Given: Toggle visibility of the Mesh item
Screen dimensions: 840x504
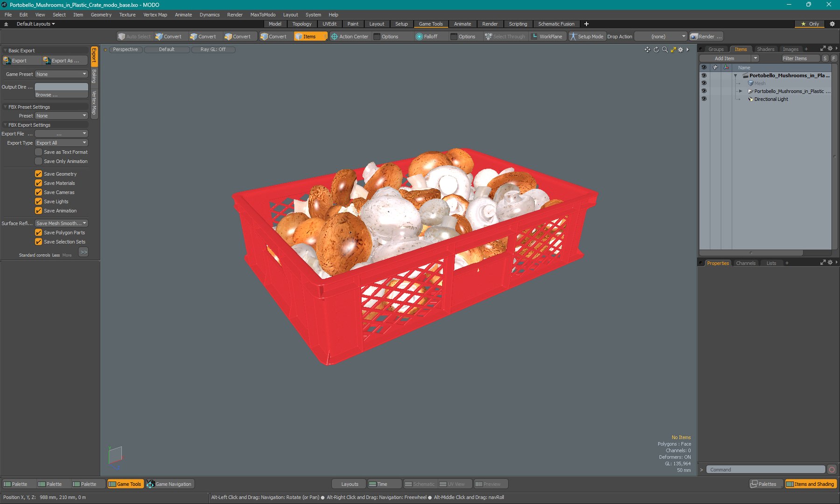Looking at the screenshot, I should click(704, 83).
